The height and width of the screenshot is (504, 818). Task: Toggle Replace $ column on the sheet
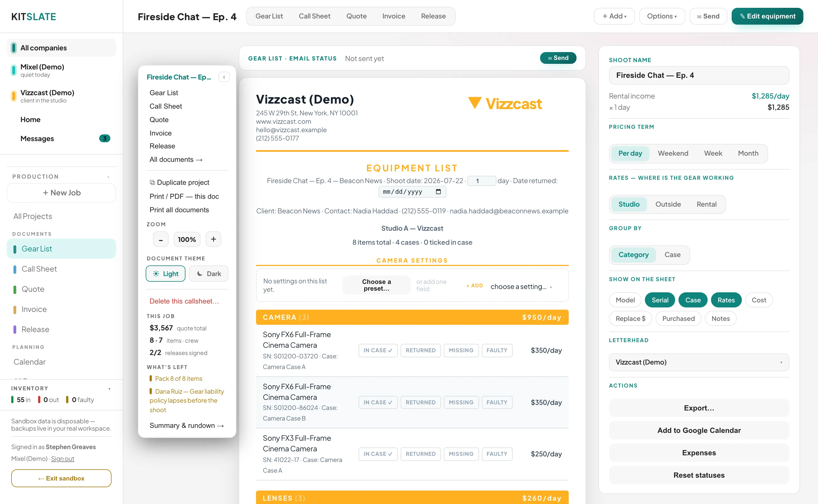click(x=630, y=318)
